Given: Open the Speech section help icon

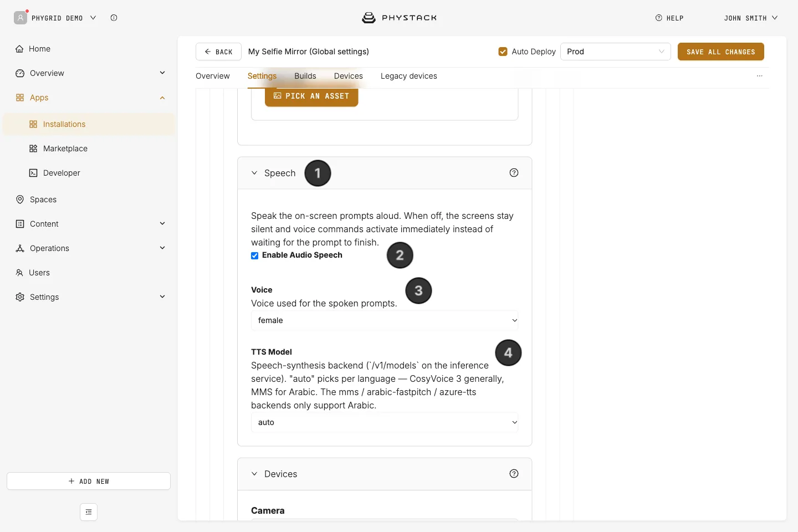Looking at the screenshot, I should [514, 173].
